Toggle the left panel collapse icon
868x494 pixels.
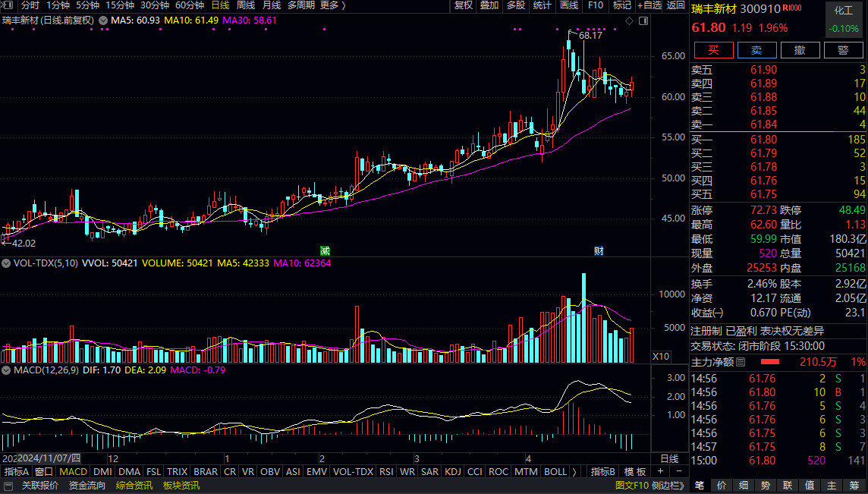click(8, 5)
